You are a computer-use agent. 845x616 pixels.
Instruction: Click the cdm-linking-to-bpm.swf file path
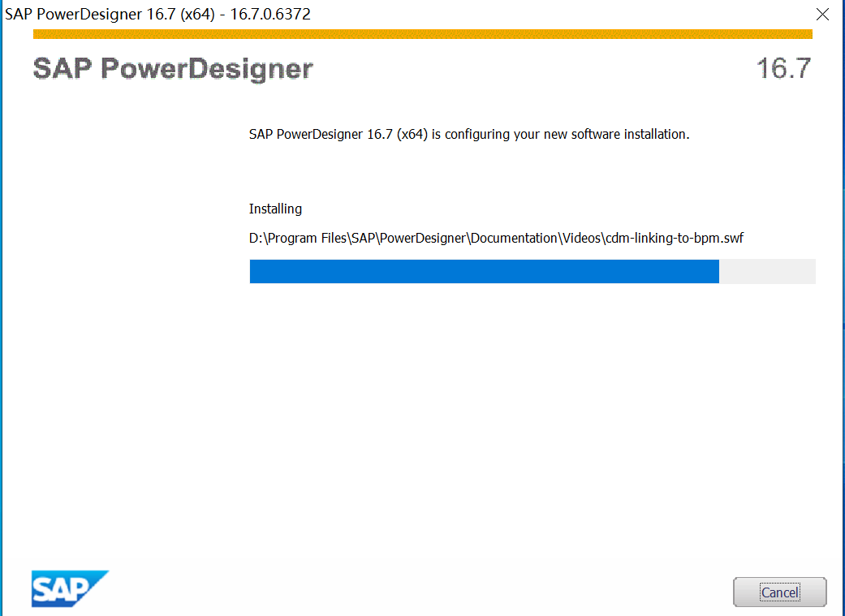495,238
